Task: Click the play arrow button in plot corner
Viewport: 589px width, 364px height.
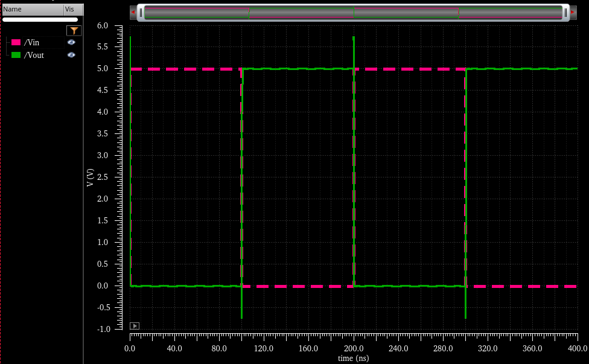Action: point(135,326)
